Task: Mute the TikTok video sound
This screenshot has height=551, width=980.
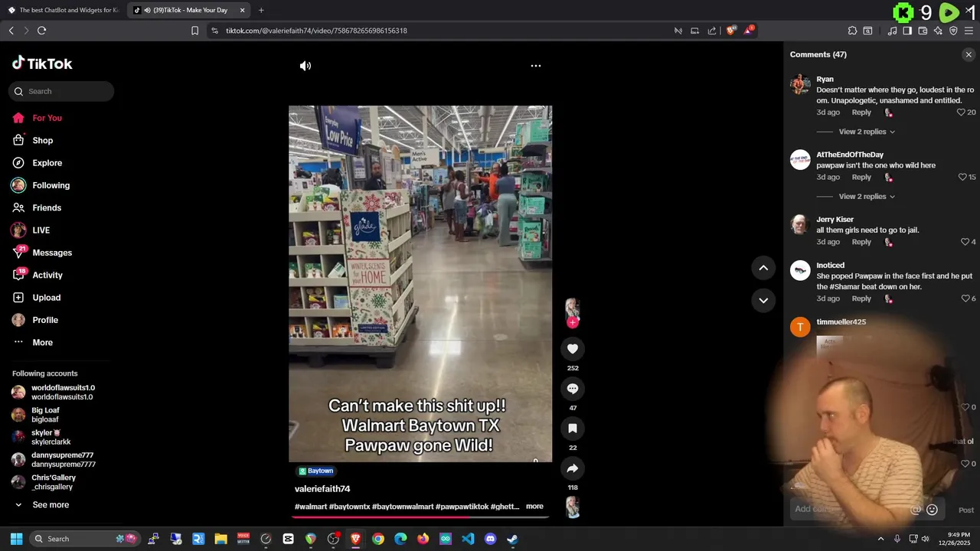Action: tap(305, 66)
